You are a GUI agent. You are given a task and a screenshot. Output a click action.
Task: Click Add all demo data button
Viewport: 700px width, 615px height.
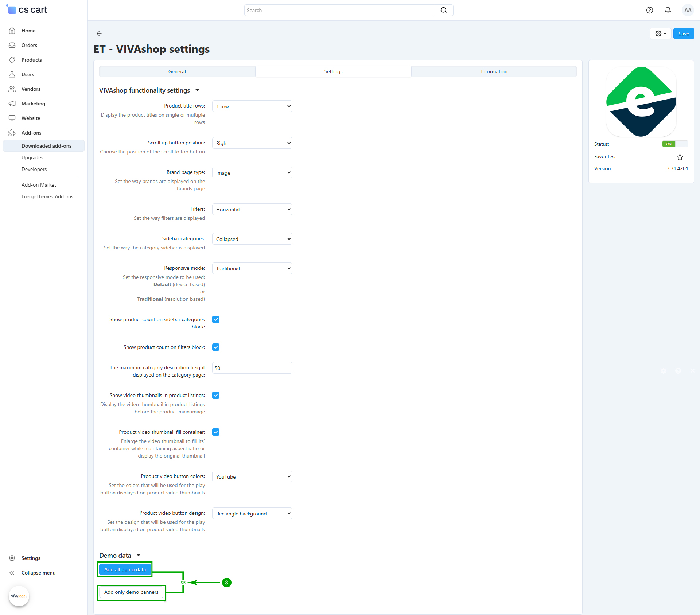pyautogui.click(x=125, y=569)
